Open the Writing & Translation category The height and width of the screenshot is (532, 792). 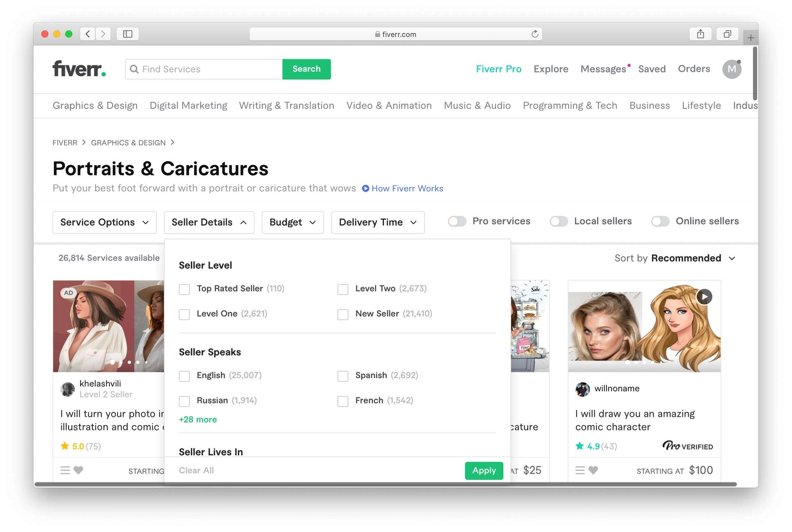point(287,106)
